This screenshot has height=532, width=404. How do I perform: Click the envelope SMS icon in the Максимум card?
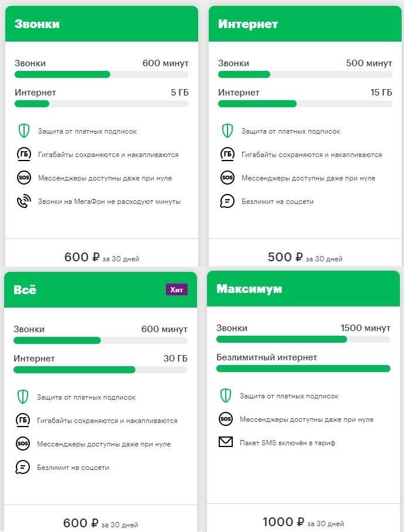coord(226,442)
